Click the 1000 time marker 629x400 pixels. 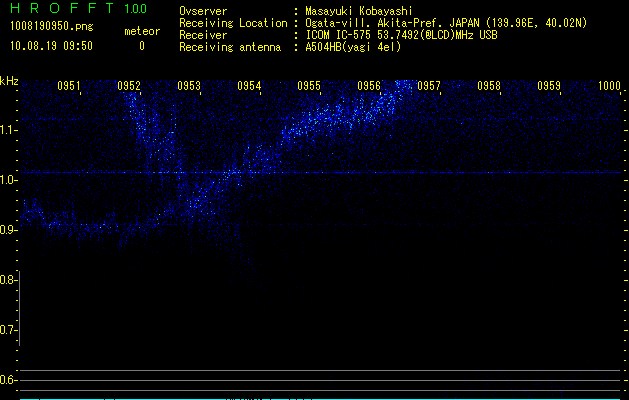tap(609, 85)
